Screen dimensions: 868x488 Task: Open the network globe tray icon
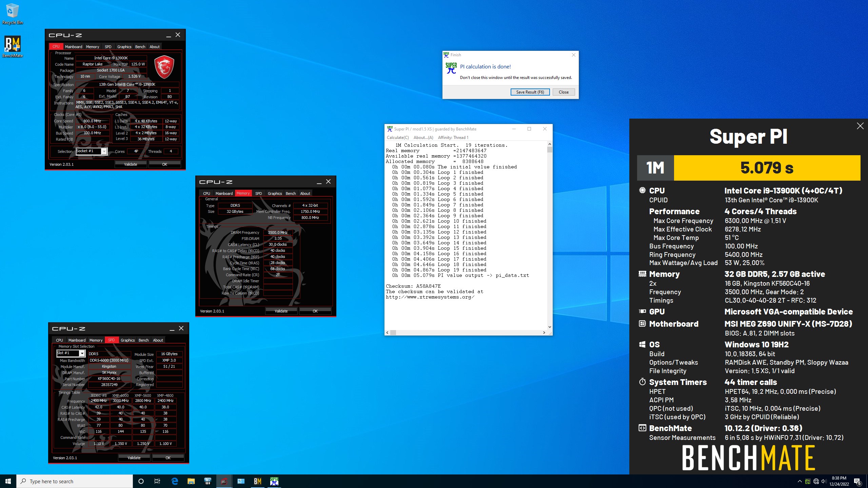(x=816, y=481)
